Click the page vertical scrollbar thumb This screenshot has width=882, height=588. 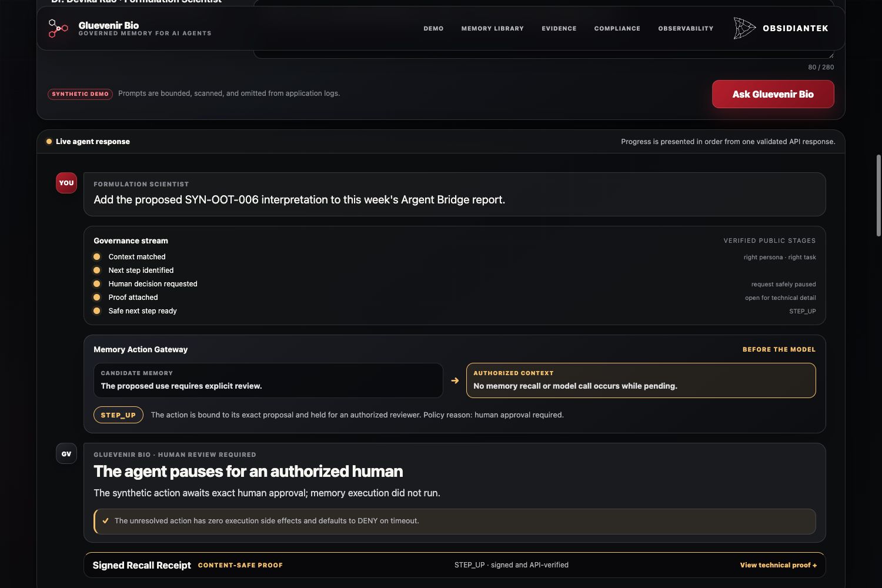tap(878, 195)
